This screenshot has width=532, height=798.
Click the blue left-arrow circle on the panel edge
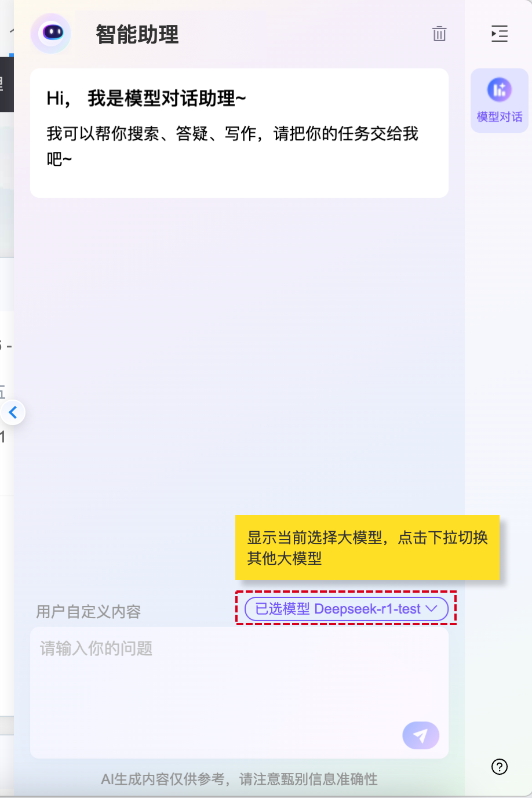[13, 412]
